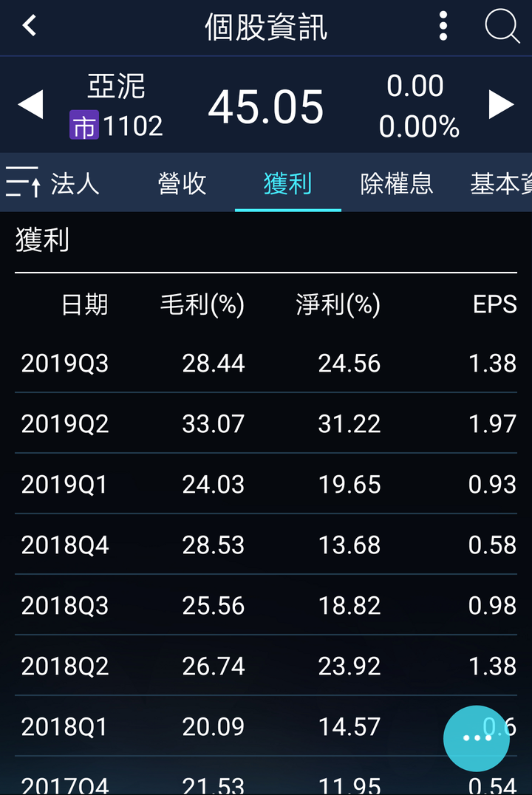532x795 pixels.
Task: Open the three-dot overflow menu
Action: [443, 26]
